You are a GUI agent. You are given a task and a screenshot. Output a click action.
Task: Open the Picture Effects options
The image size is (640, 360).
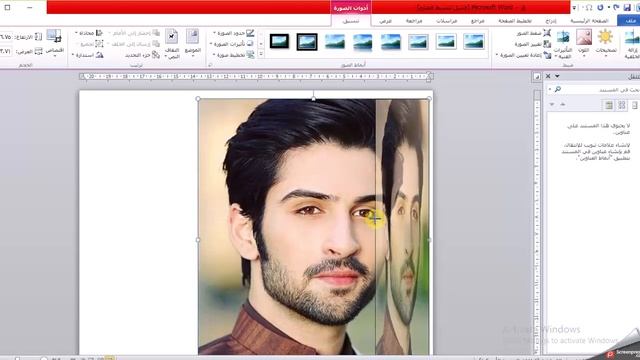point(232,44)
